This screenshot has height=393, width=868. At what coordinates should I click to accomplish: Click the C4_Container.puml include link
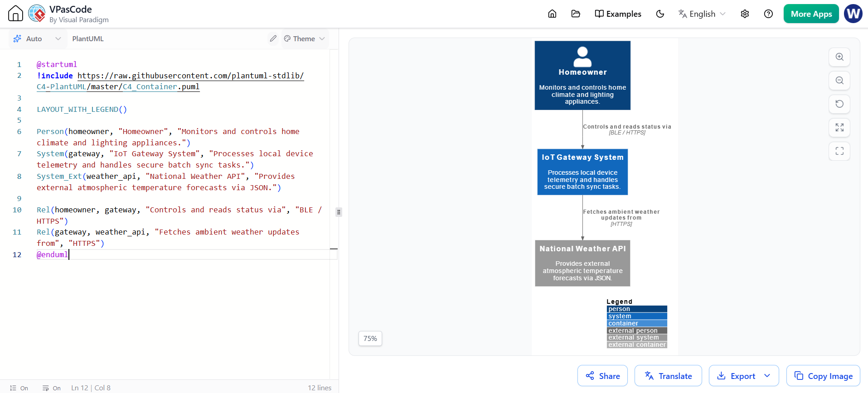(x=161, y=86)
